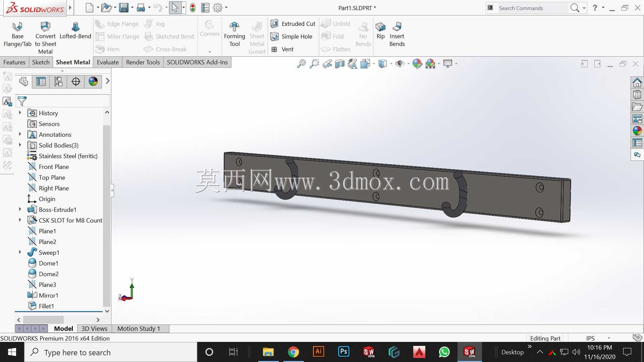Open the DimXpertManager tab
Viewport: 644px width, 362px height.
76,81
